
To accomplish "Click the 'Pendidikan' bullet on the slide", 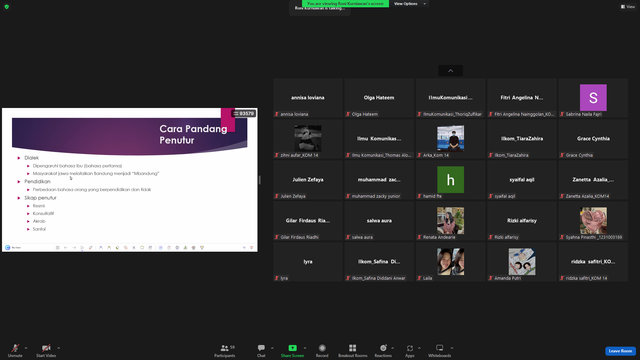I will pyautogui.click(x=38, y=182).
